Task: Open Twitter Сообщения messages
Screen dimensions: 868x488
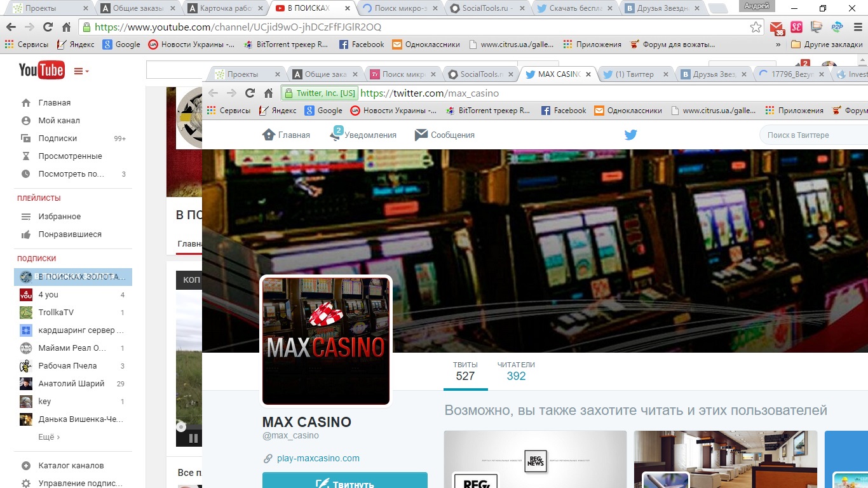Action: [x=445, y=135]
